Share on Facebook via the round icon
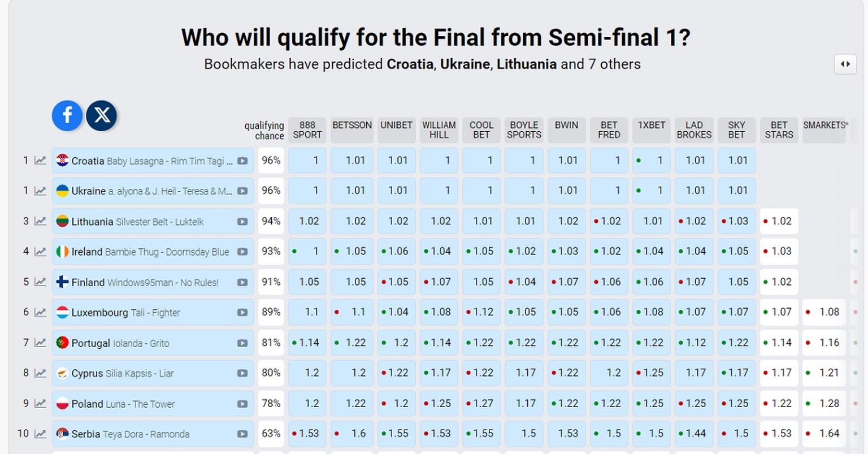Viewport: 868px width, 454px height. tap(67, 115)
